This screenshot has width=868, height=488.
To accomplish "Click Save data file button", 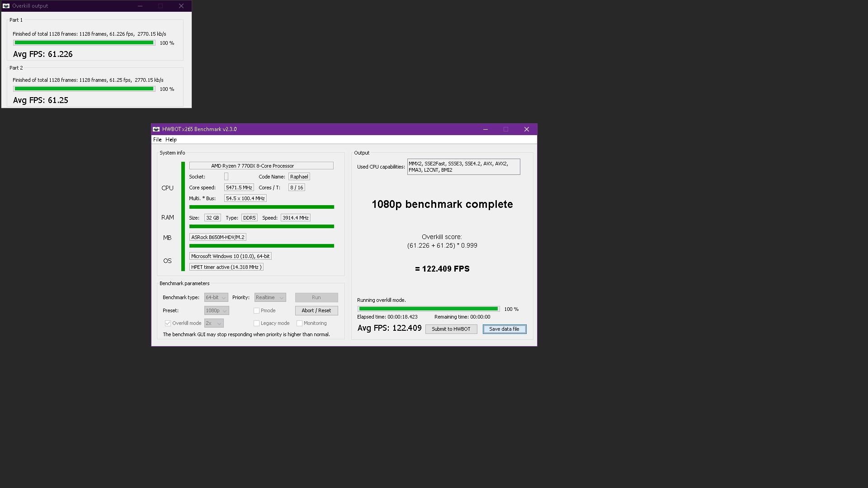I will (505, 329).
